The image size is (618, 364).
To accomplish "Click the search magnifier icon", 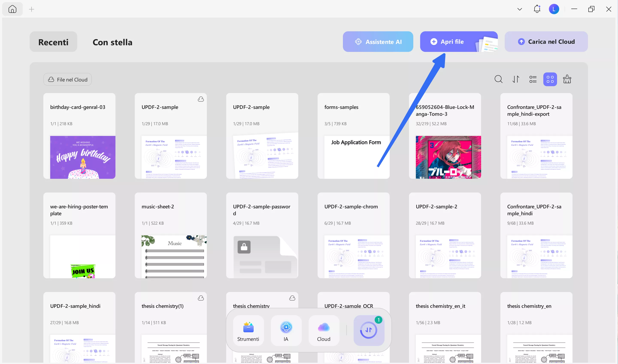I will pos(498,79).
